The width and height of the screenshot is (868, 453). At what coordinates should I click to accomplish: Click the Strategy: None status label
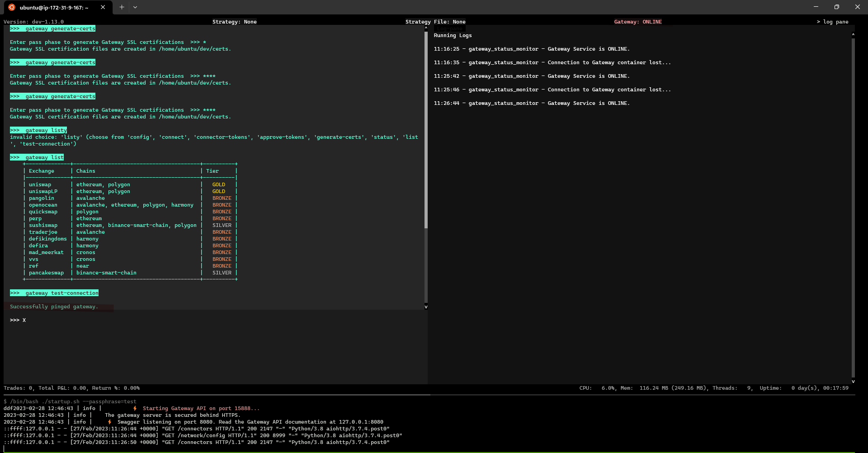coord(235,21)
